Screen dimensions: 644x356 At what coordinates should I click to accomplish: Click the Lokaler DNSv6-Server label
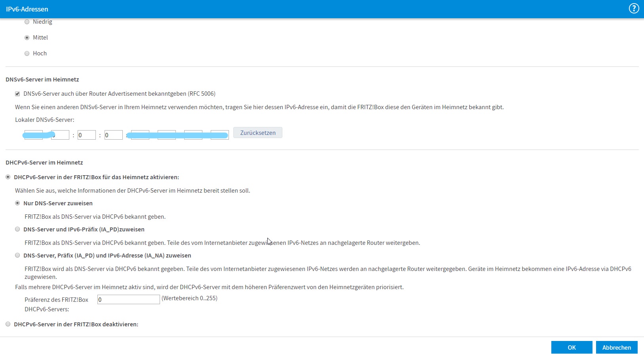(45, 120)
